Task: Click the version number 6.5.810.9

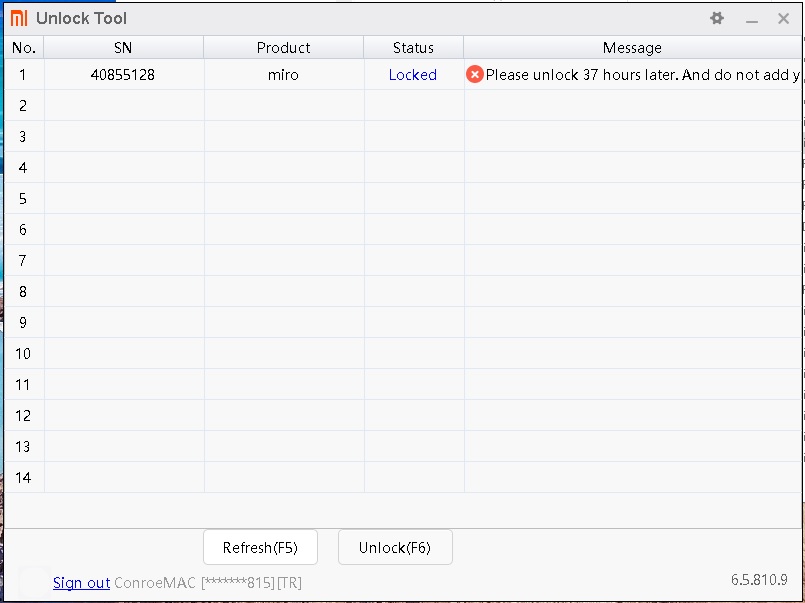Action: [x=759, y=580]
